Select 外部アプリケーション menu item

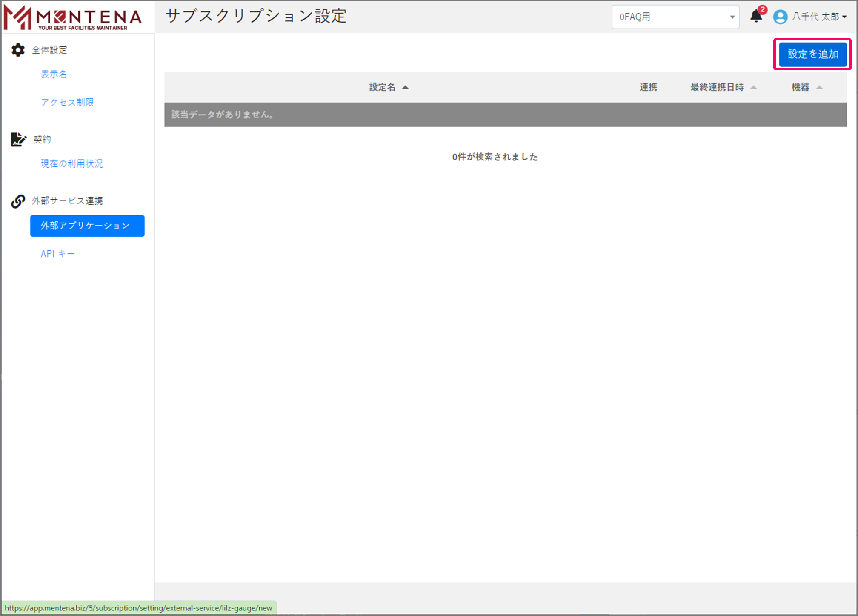pyautogui.click(x=87, y=226)
